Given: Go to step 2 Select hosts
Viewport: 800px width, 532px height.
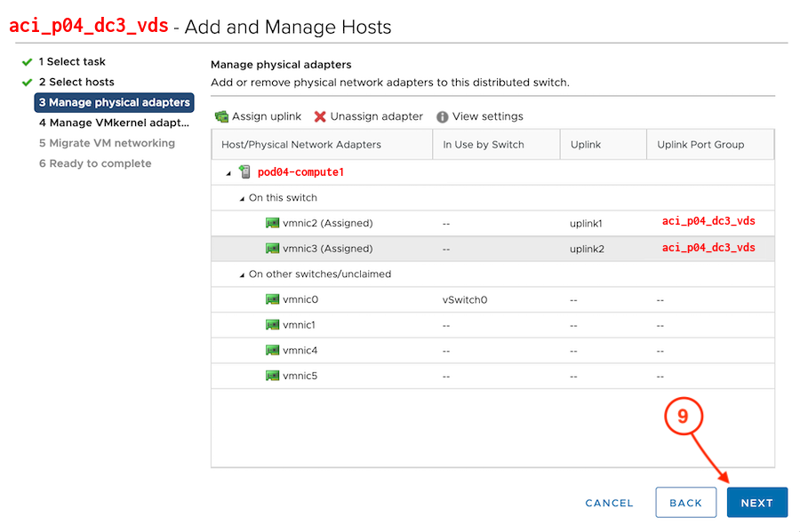Looking at the screenshot, I should pyautogui.click(x=76, y=83).
